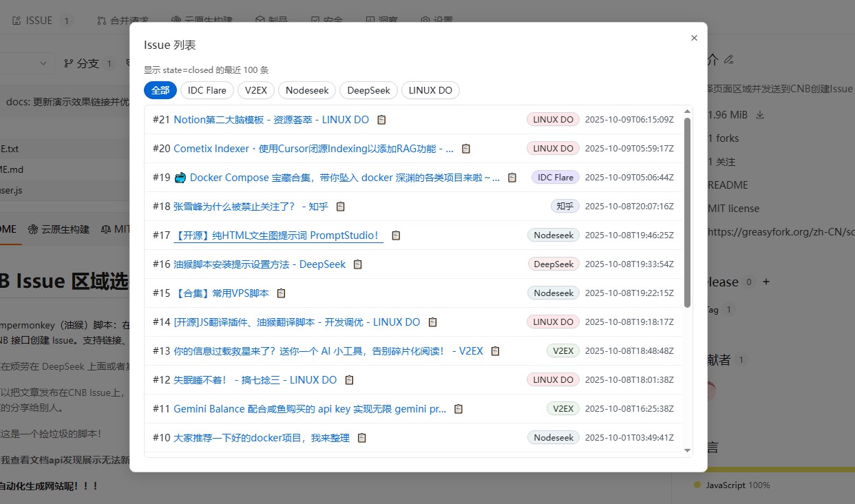Copy issue #15 VPS scripts clipboard icon
The width and height of the screenshot is (855, 504).
point(281,293)
